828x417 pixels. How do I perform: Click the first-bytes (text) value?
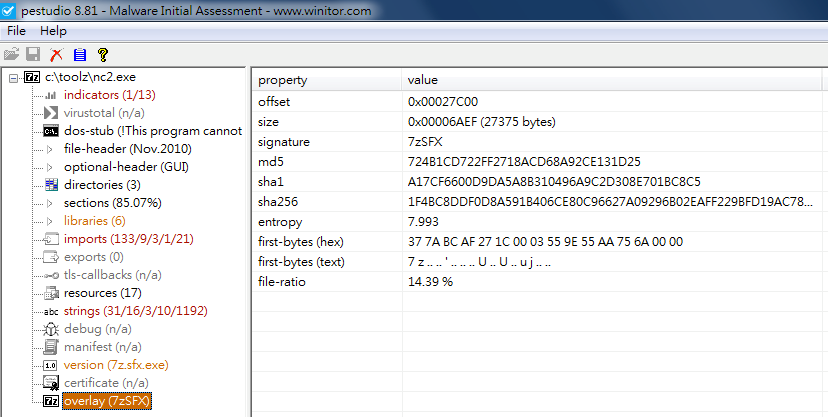(479, 262)
